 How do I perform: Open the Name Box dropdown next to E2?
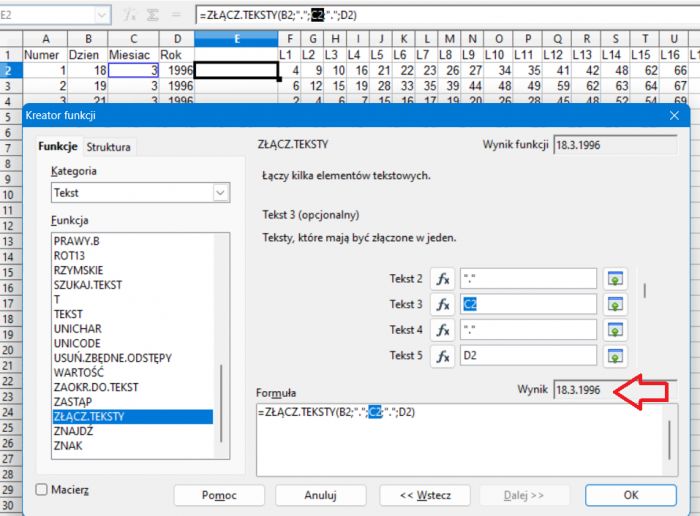pos(102,15)
